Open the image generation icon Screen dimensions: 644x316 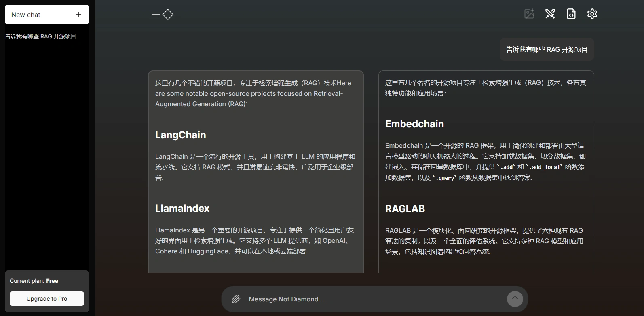529,14
